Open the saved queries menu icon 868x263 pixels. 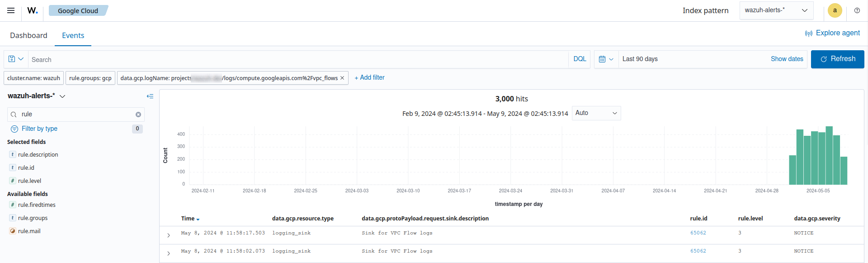(16, 59)
